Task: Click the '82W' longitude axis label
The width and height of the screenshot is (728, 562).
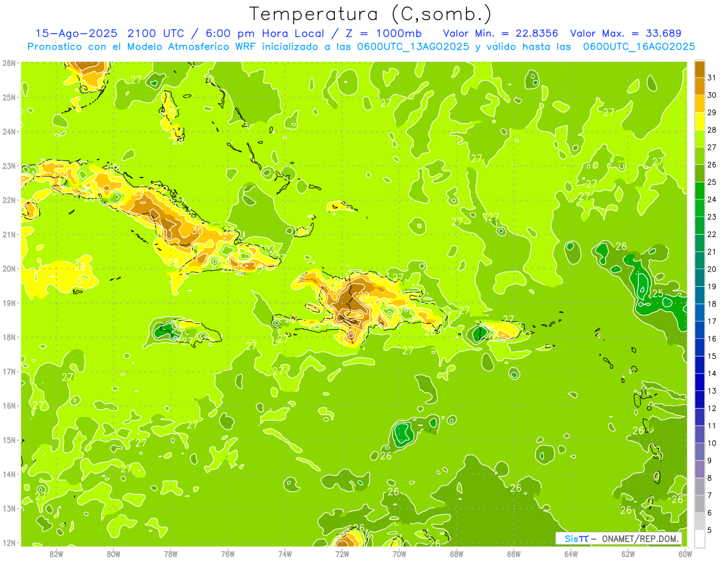Action: (x=56, y=554)
